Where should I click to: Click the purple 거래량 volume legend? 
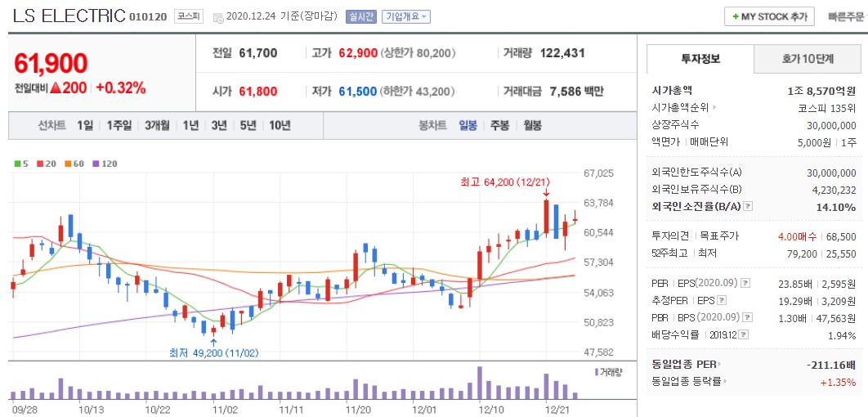coord(608,372)
